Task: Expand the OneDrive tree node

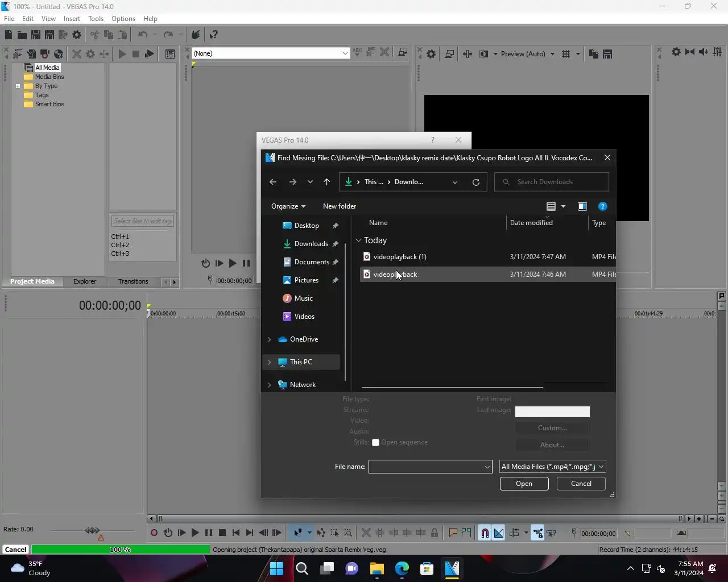Action: [x=270, y=339]
